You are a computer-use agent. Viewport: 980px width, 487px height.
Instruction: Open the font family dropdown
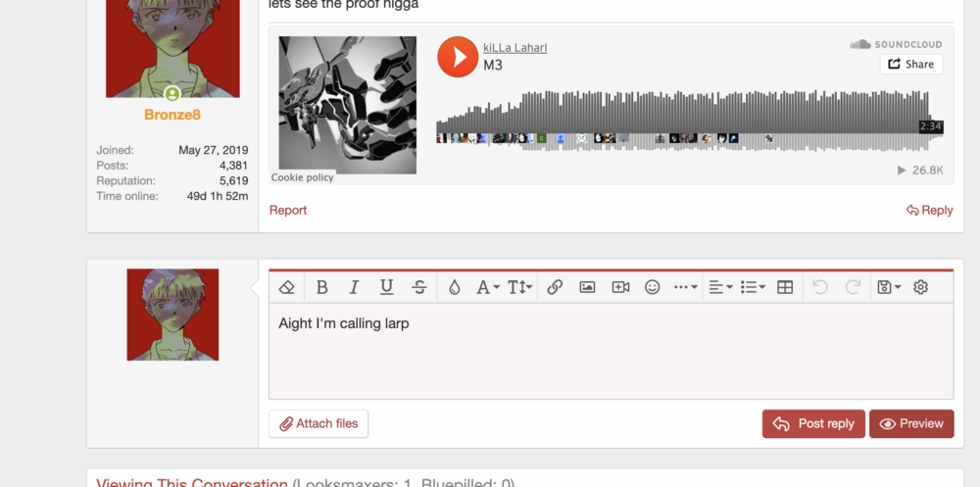point(487,287)
